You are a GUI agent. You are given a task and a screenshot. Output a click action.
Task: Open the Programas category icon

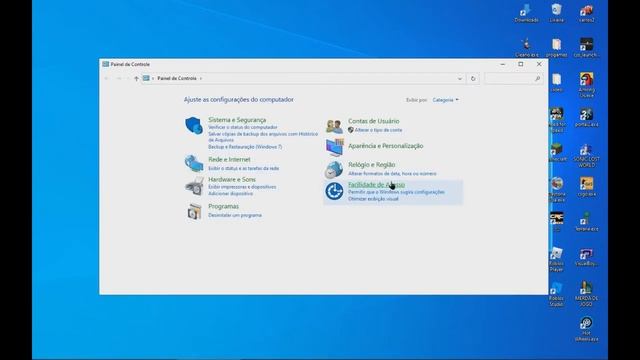point(194,211)
